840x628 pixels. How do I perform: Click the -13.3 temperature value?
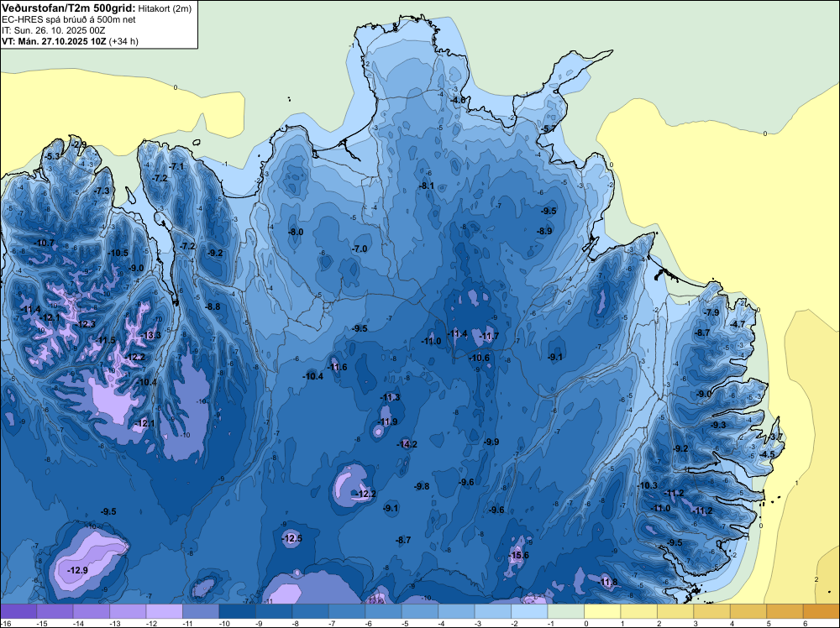click(x=150, y=335)
